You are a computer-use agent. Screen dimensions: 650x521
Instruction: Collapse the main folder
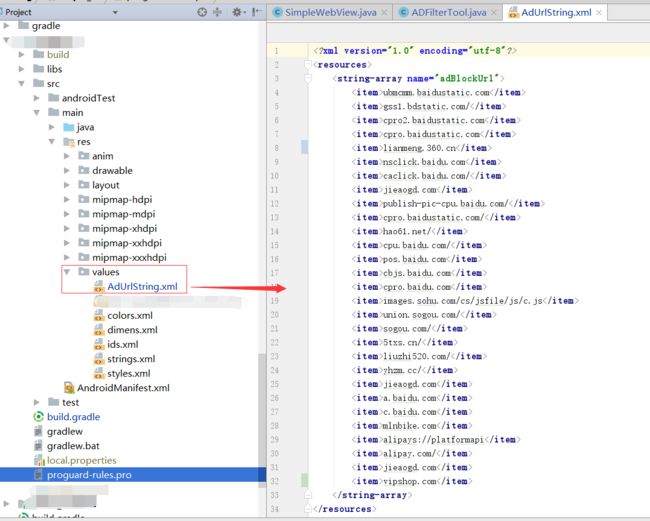pos(36,113)
